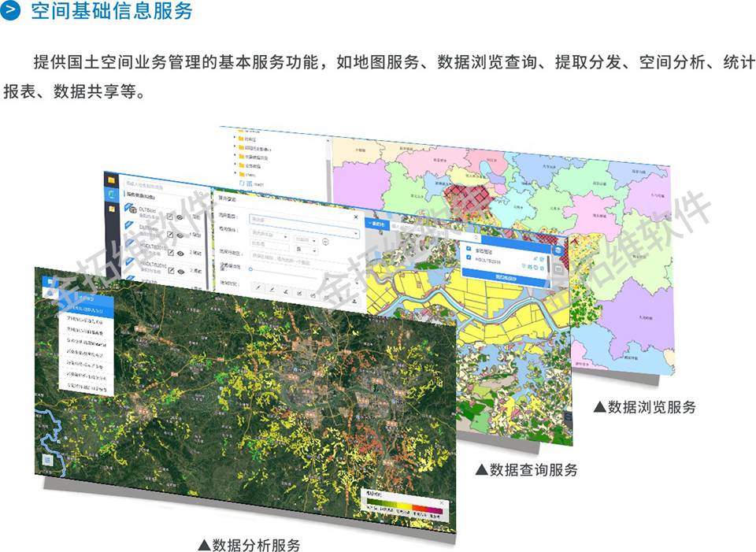Image resolution: width=756 pixels, height=552 pixels.
Task: Click the 数据浏览服务 caption
Action: 645,407
